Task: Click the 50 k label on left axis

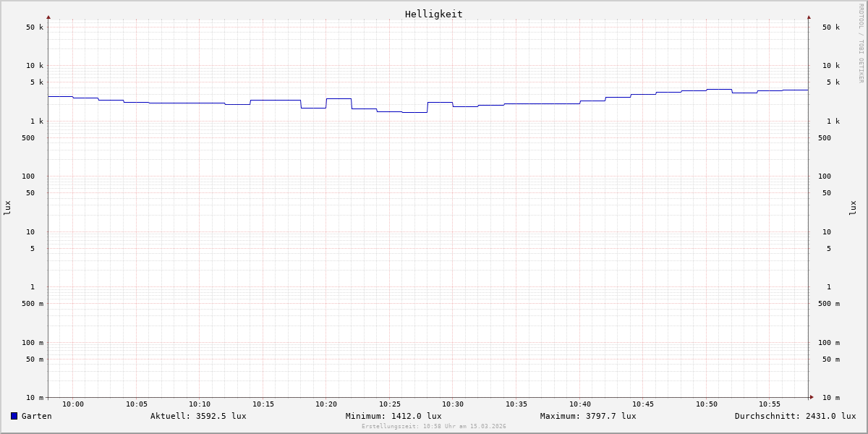Action: [x=35, y=27]
